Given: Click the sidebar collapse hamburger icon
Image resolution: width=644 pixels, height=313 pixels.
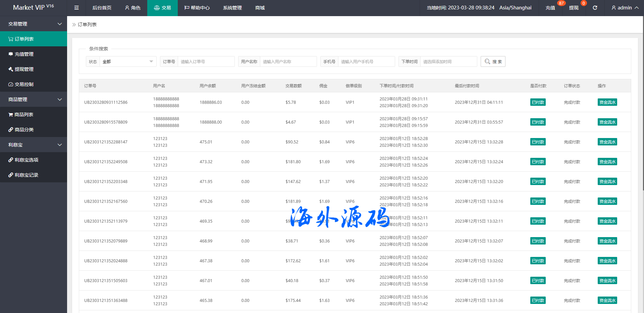Looking at the screenshot, I should point(76,8).
